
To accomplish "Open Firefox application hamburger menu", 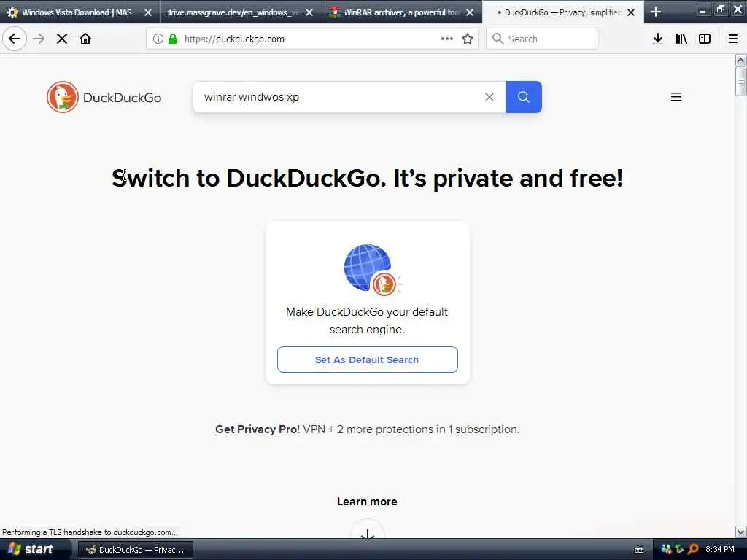I will (733, 39).
